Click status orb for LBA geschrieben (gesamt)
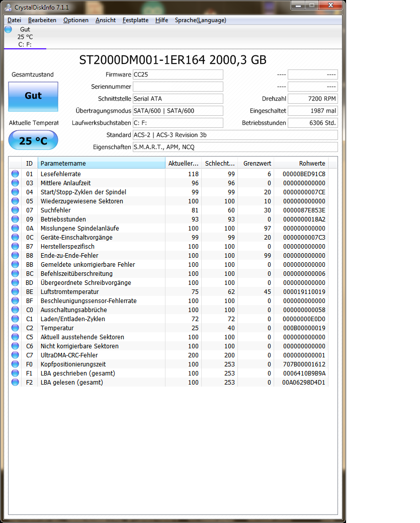 coord(15,373)
